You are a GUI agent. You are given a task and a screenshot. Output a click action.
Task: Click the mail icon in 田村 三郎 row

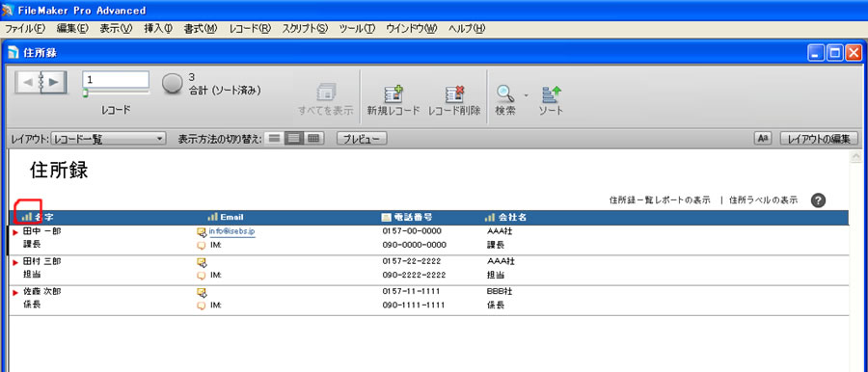202,262
